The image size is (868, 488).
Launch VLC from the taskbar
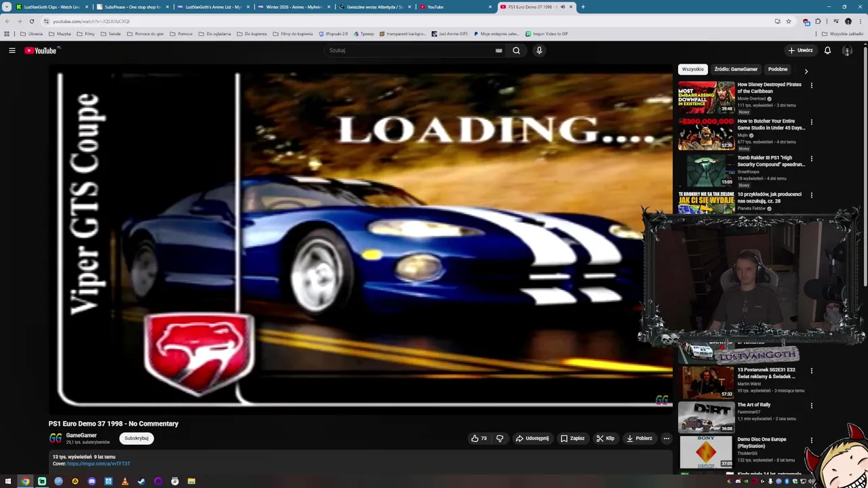click(x=125, y=481)
